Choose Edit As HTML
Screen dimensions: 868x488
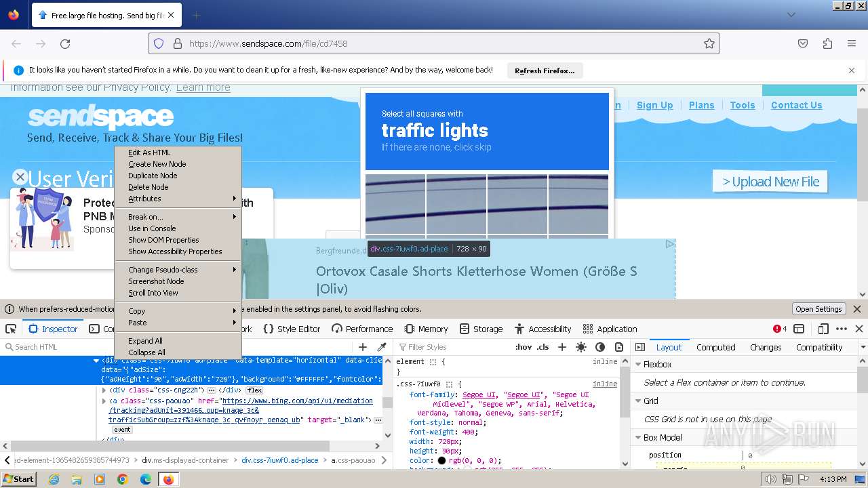tap(178, 152)
